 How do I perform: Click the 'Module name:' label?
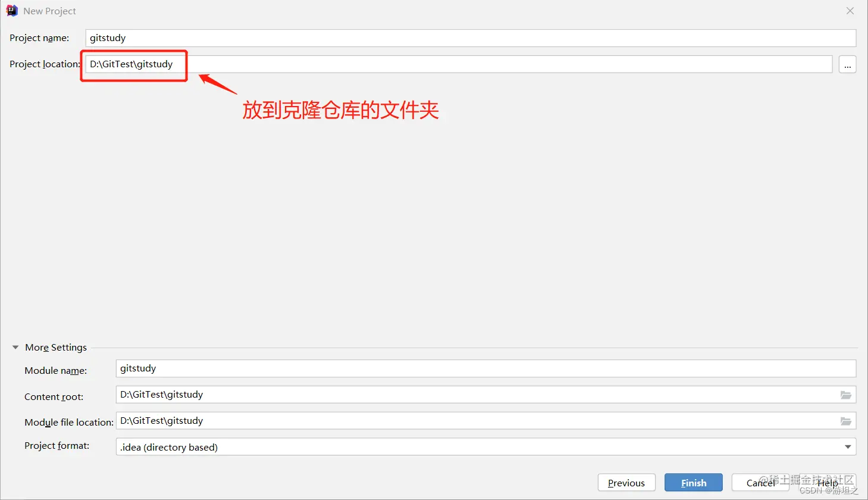[55, 371]
